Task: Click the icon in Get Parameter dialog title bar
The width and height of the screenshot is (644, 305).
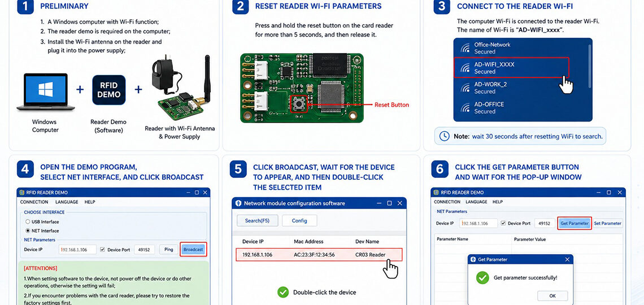Action: point(473,259)
